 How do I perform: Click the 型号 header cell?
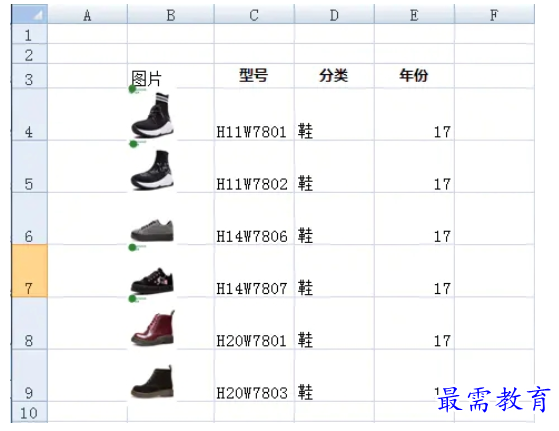coord(254,76)
